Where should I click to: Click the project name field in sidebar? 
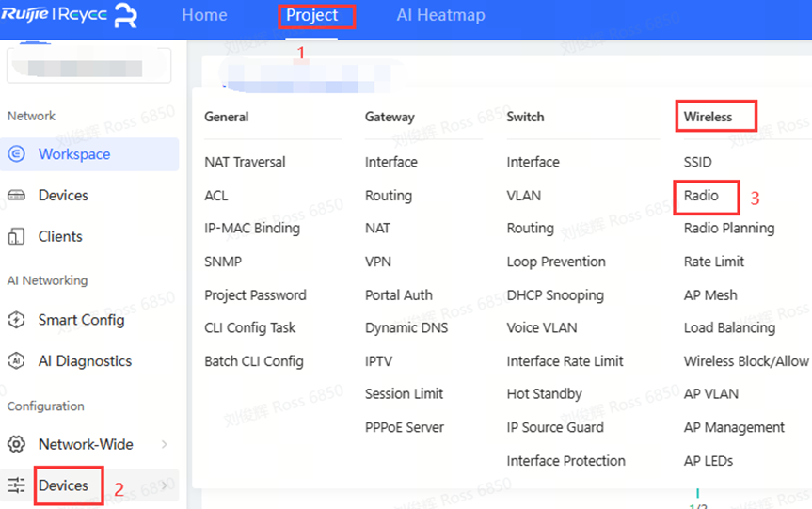click(x=88, y=66)
